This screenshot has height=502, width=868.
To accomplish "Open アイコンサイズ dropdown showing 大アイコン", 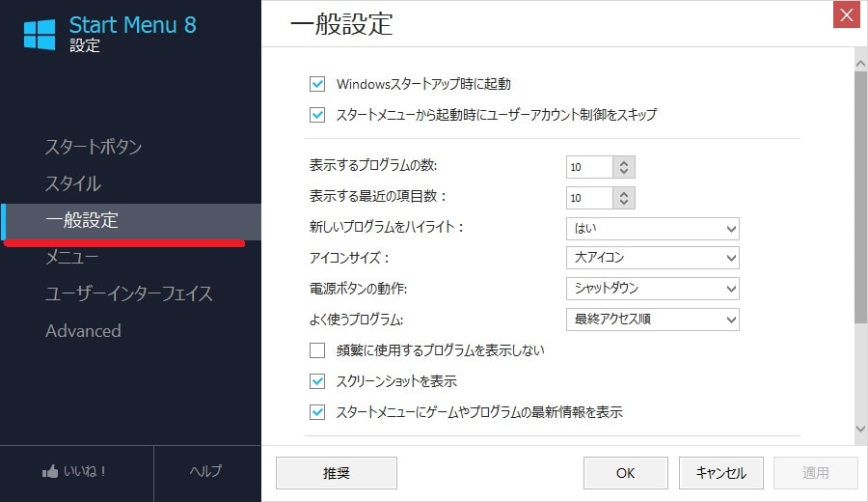I will point(653,258).
